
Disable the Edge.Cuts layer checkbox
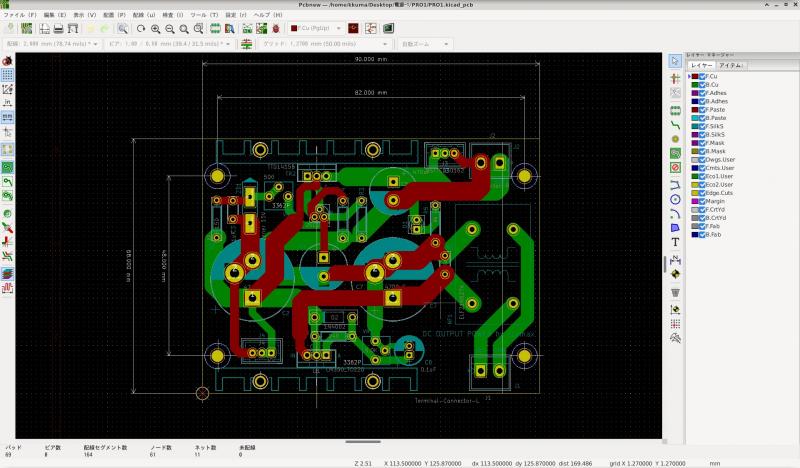point(703,192)
